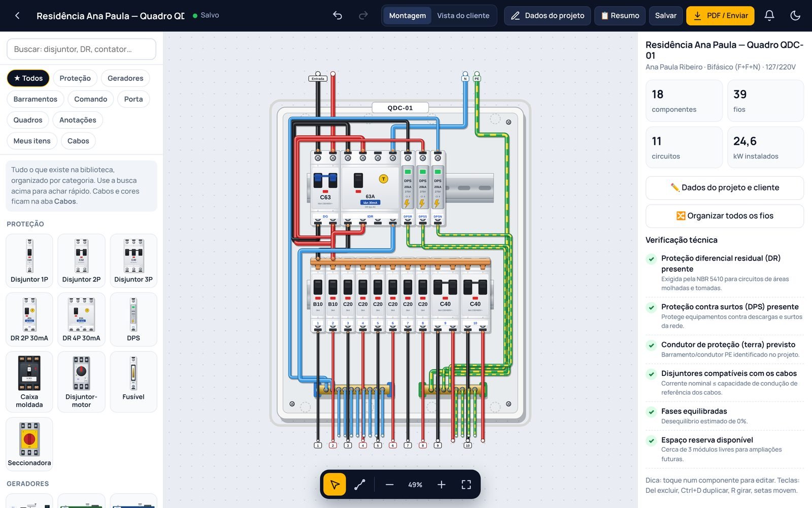Switch to Montagem view
Viewport: 812px width, 508px height.
pos(408,16)
